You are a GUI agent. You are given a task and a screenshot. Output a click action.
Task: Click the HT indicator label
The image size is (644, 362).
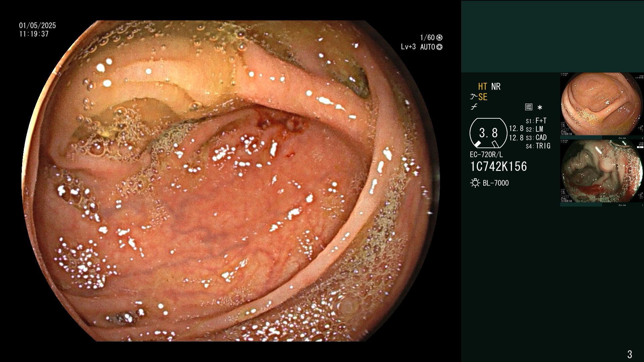(482, 86)
